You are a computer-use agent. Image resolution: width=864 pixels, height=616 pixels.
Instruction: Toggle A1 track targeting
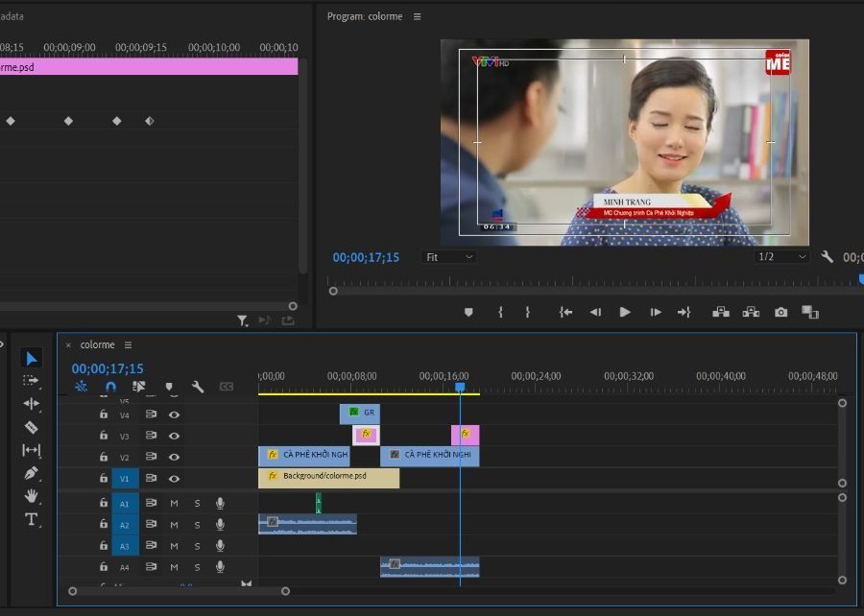[125, 503]
